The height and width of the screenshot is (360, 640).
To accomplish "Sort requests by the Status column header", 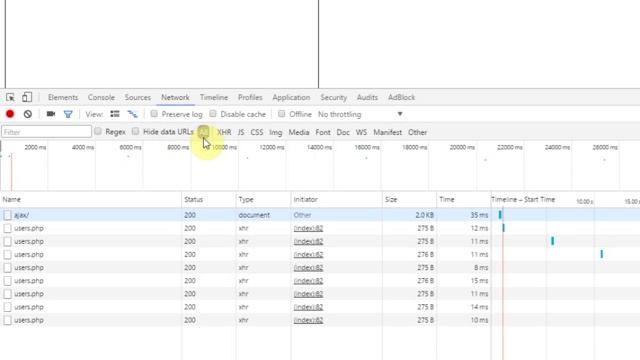I will tap(209, 200).
